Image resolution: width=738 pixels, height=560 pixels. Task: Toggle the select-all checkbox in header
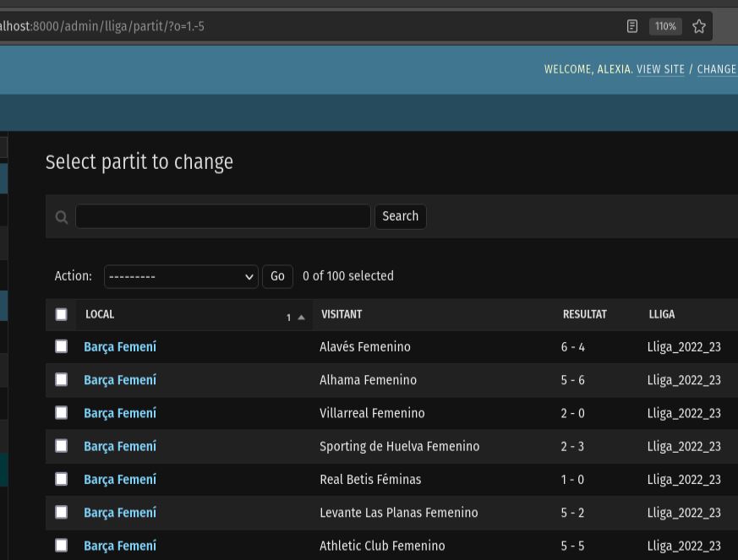pos(61,314)
